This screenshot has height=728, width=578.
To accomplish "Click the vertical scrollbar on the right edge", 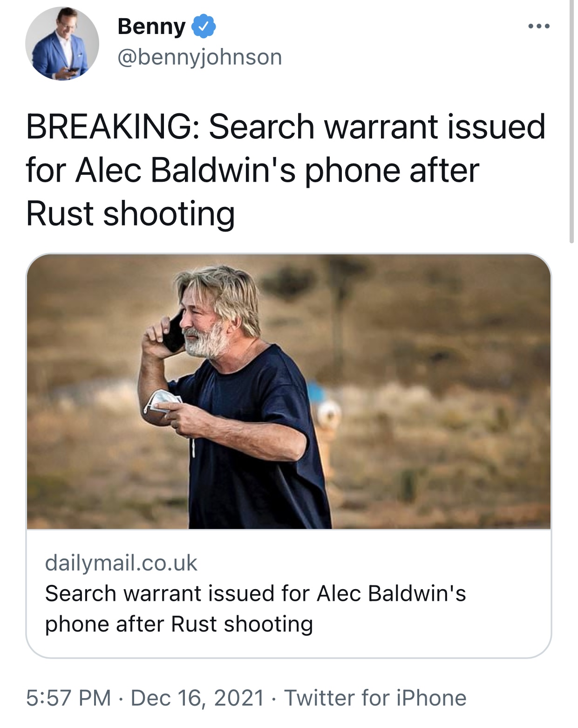I will [x=572, y=121].
